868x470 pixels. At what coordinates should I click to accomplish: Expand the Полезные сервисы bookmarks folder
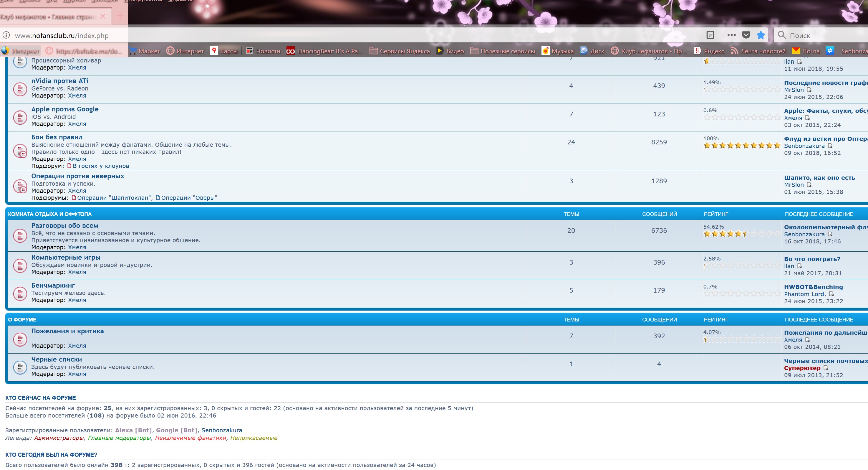pos(503,51)
